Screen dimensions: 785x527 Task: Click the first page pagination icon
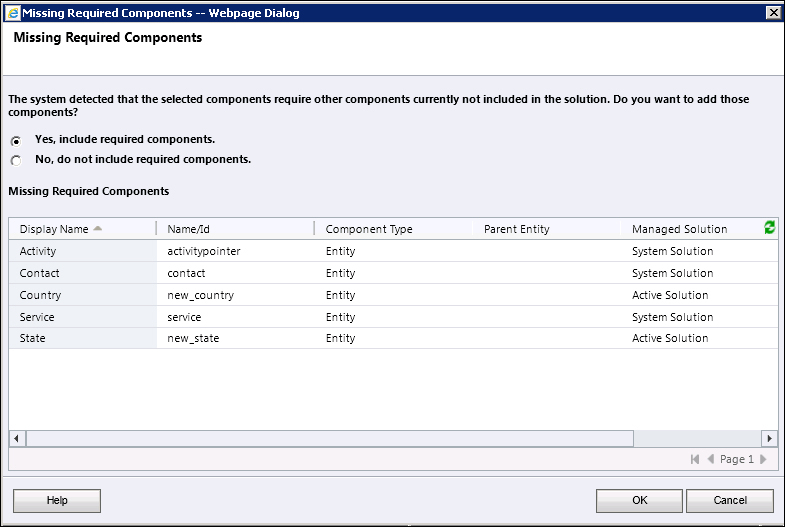click(x=695, y=459)
